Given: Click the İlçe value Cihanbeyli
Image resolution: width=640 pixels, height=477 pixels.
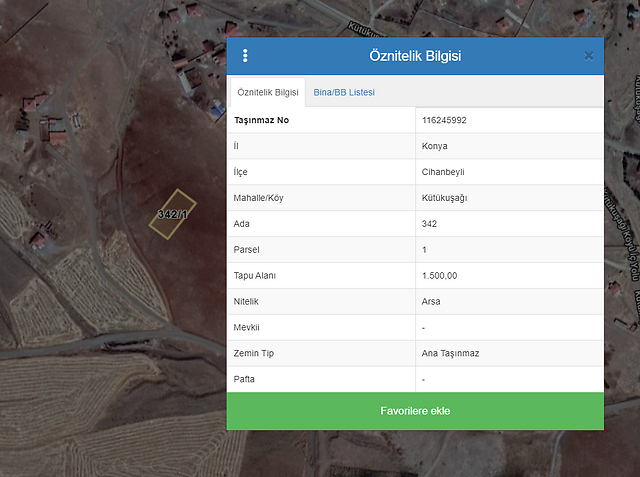Looking at the screenshot, I should 442,172.
